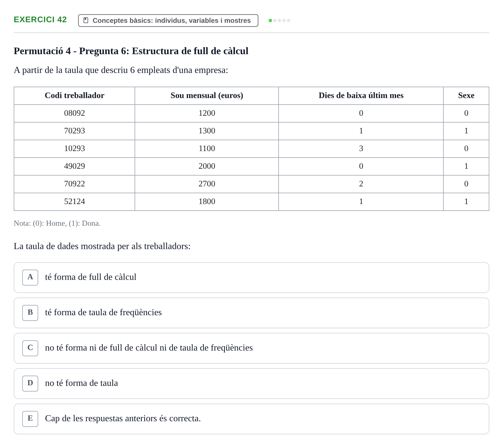The height and width of the screenshot is (448, 503).
Task: Select option E letter badge
Action: (x=30, y=419)
